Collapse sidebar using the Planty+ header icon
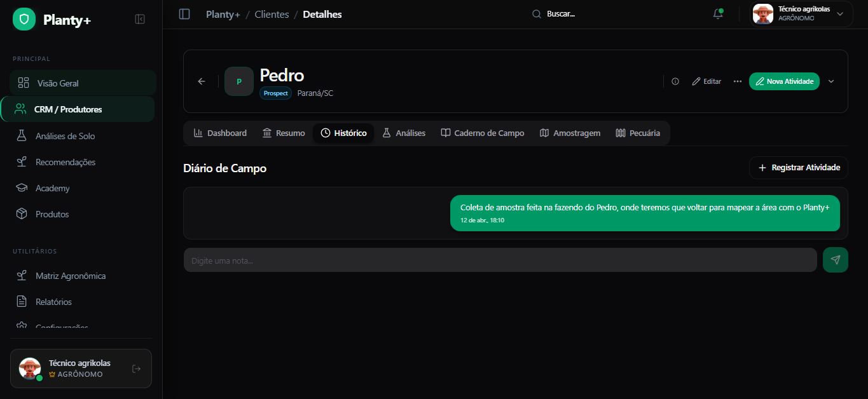The width and height of the screenshot is (868, 399). click(140, 20)
